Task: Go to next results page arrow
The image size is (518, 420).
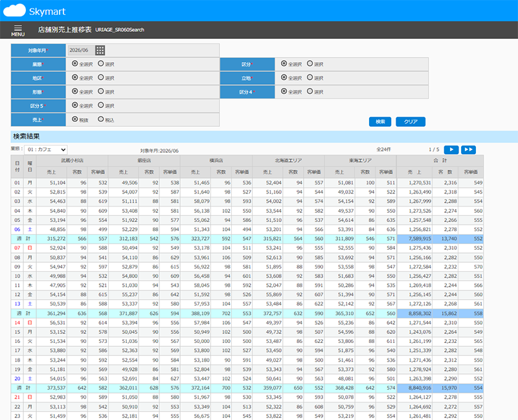Action: [x=451, y=149]
